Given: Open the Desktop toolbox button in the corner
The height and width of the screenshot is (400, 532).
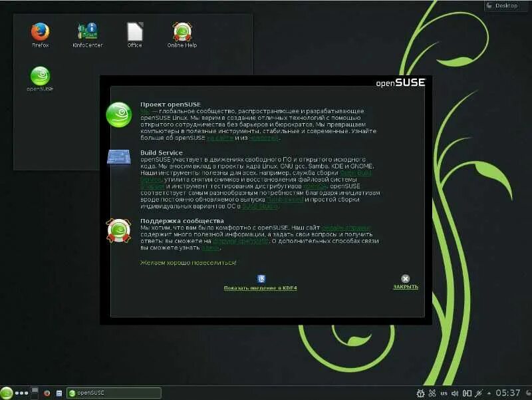Looking at the screenshot, I should (506, 6).
